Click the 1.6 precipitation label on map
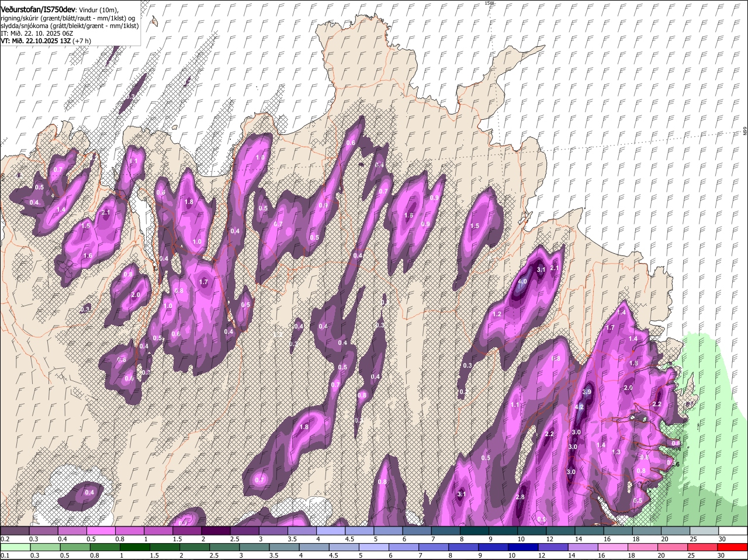This screenshot has height=560, width=748. tap(88, 256)
